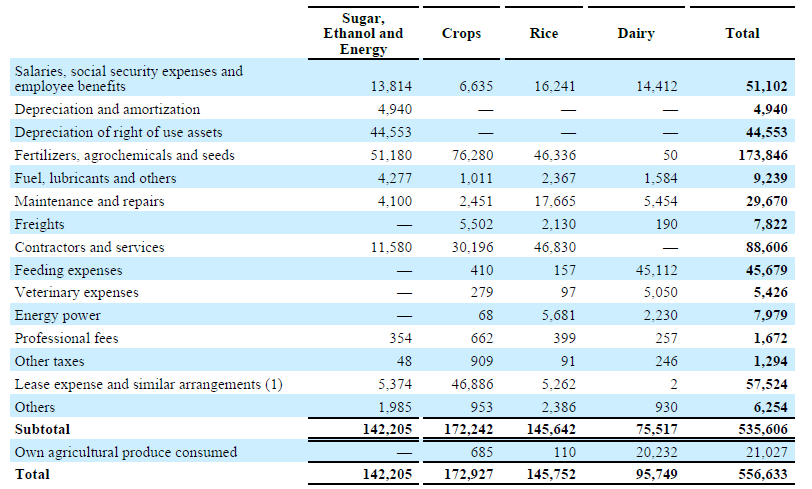Select the Fuel, lubricants and others row
The image size is (812, 489).
pyautogui.click(x=95, y=178)
